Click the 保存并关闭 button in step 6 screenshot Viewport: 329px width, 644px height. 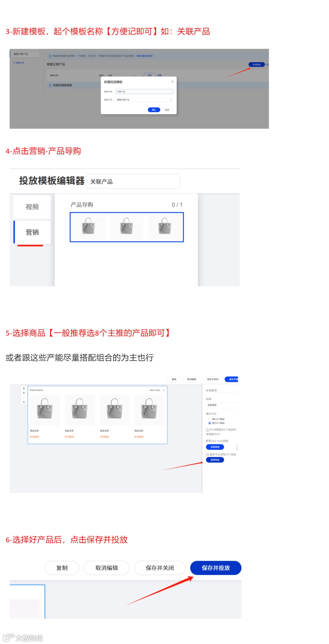coord(160,568)
